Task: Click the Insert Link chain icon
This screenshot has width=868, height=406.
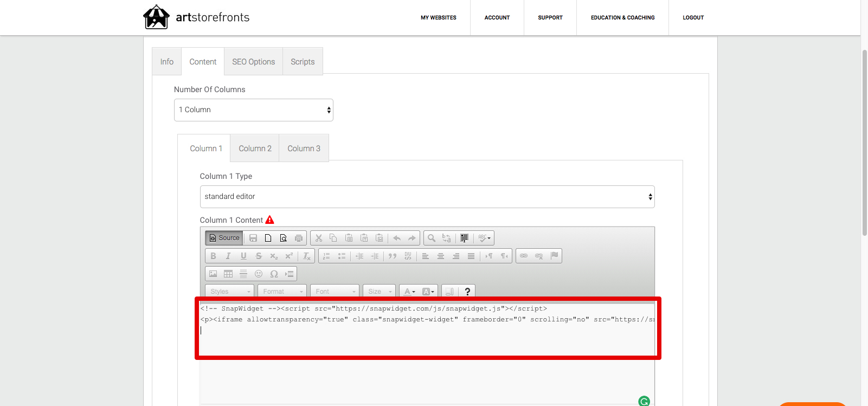Action: click(x=524, y=256)
